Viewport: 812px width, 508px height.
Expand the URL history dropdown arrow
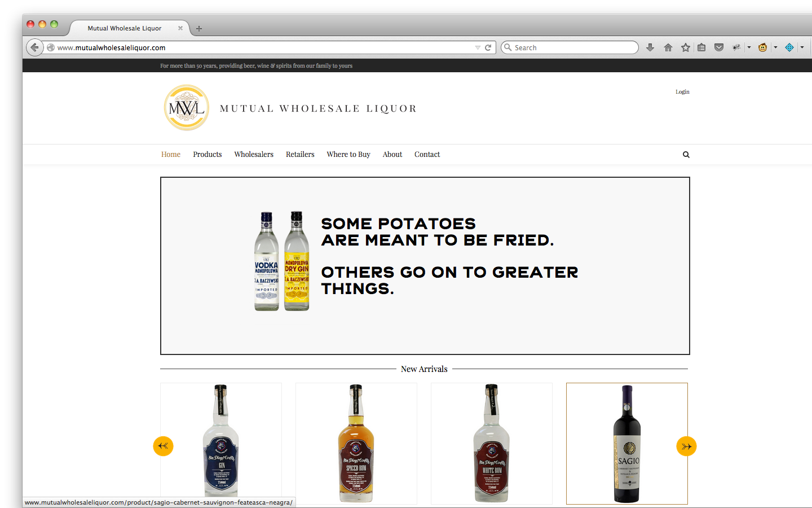pos(478,47)
